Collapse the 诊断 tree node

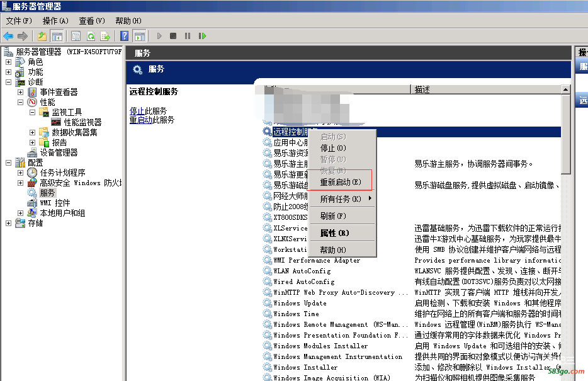click(9, 82)
